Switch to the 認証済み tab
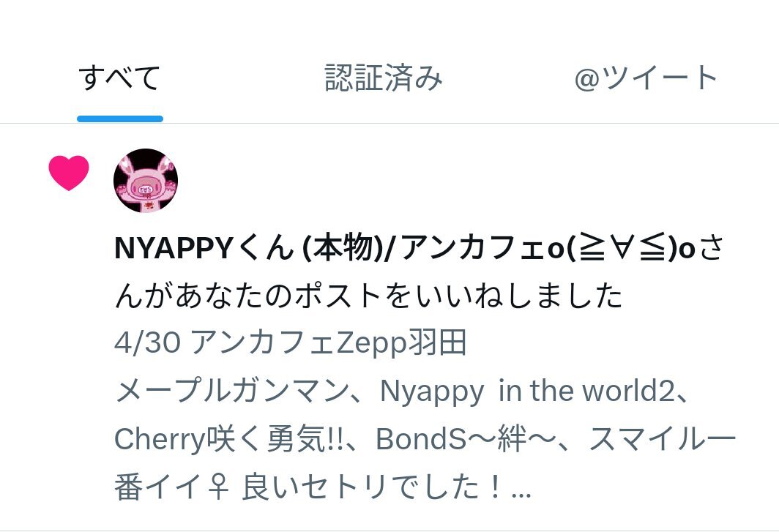Image resolution: width=779 pixels, height=532 pixels. tap(383, 78)
